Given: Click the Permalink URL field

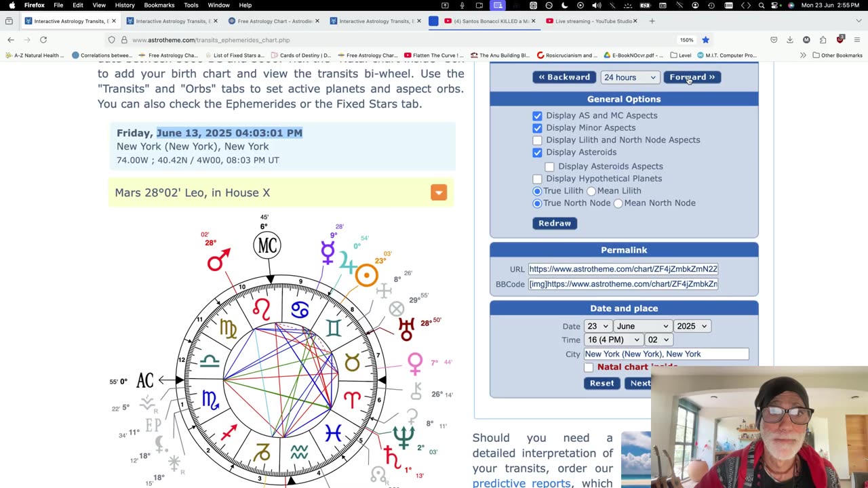Looking at the screenshot, I should [623, 269].
